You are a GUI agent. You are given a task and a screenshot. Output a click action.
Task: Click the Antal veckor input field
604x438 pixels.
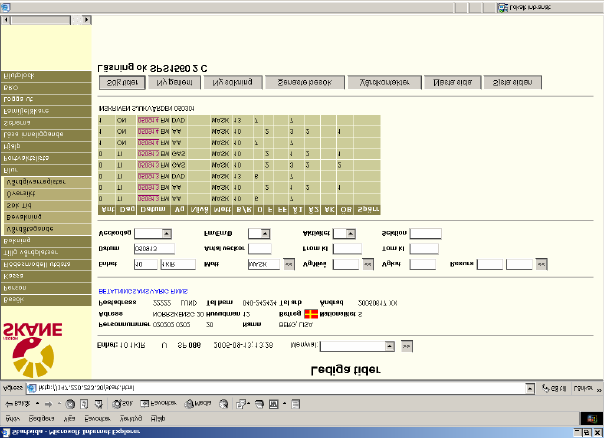260,249
